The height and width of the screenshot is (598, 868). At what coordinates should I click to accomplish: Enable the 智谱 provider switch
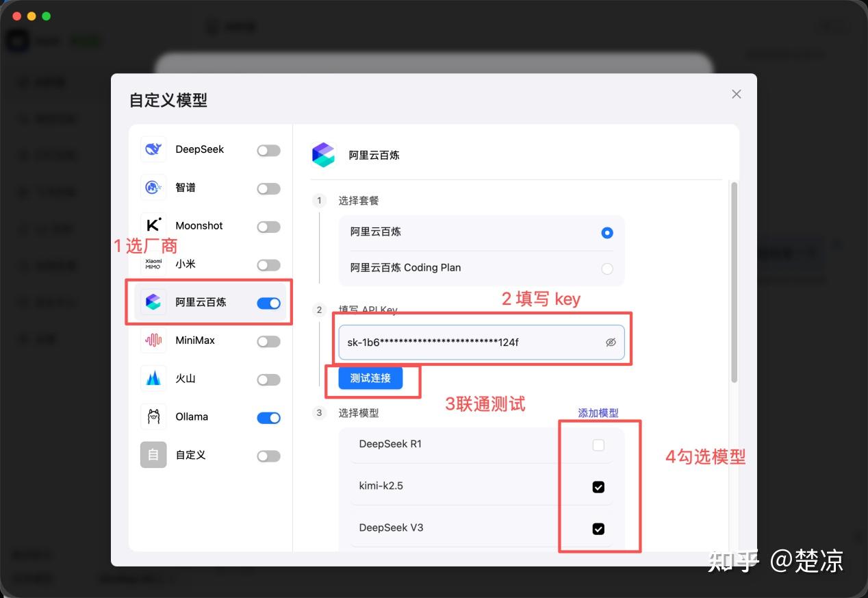268,189
